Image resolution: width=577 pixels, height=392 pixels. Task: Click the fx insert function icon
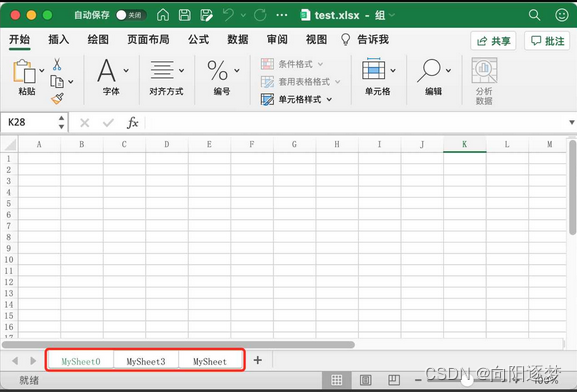[132, 123]
